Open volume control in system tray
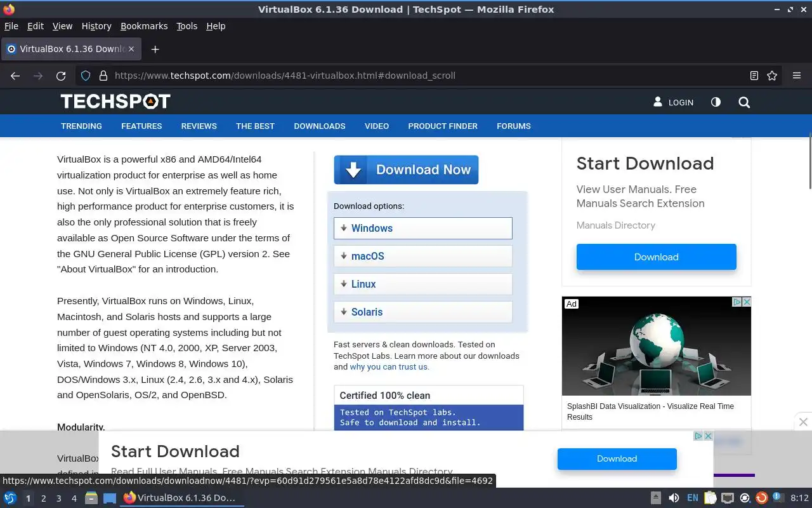Viewport: 812px width, 508px height. [x=674, y=498]
